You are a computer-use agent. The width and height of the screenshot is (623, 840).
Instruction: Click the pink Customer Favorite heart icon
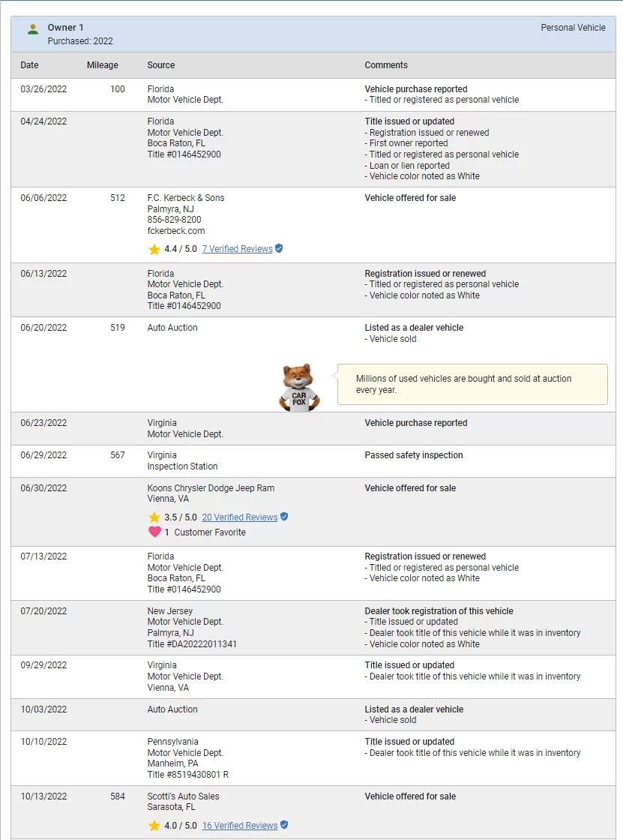tap(154, 532)
